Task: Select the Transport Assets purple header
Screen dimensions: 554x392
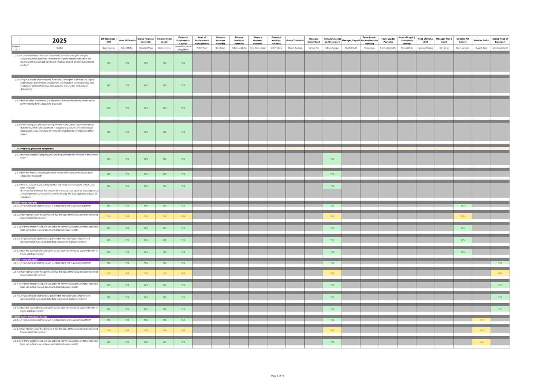Action: 55,260
